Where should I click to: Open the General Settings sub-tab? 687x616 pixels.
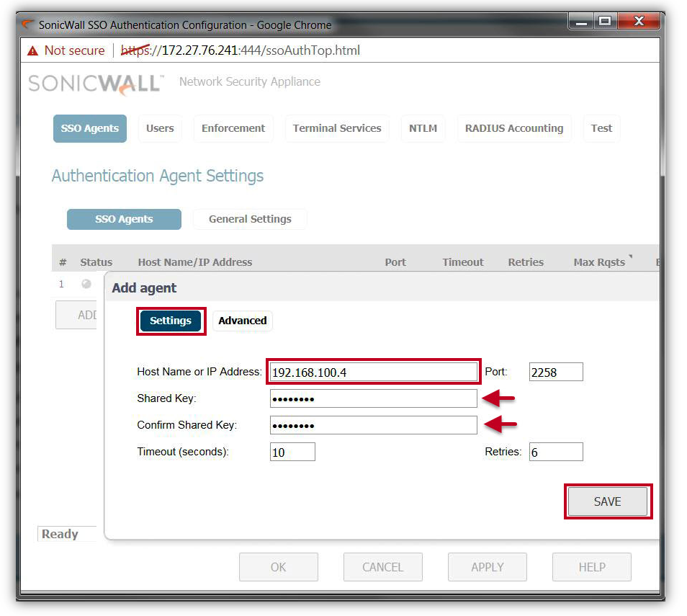(250, 219)
